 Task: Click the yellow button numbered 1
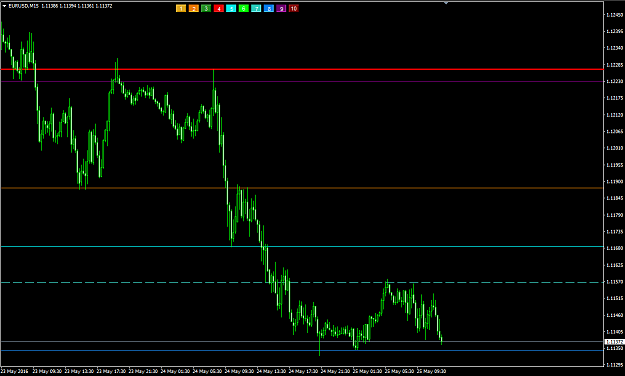tap(181, 8)
